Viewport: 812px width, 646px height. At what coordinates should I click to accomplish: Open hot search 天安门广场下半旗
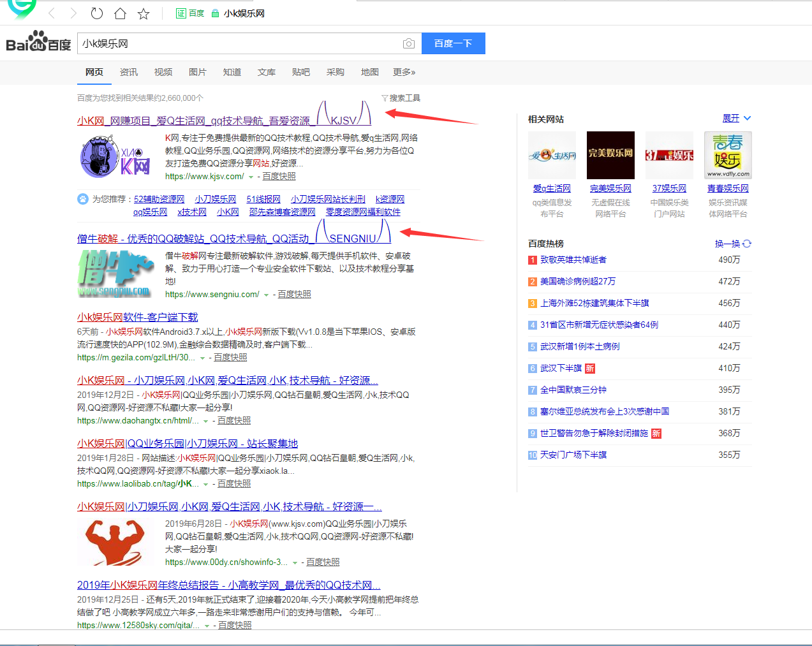573,455
